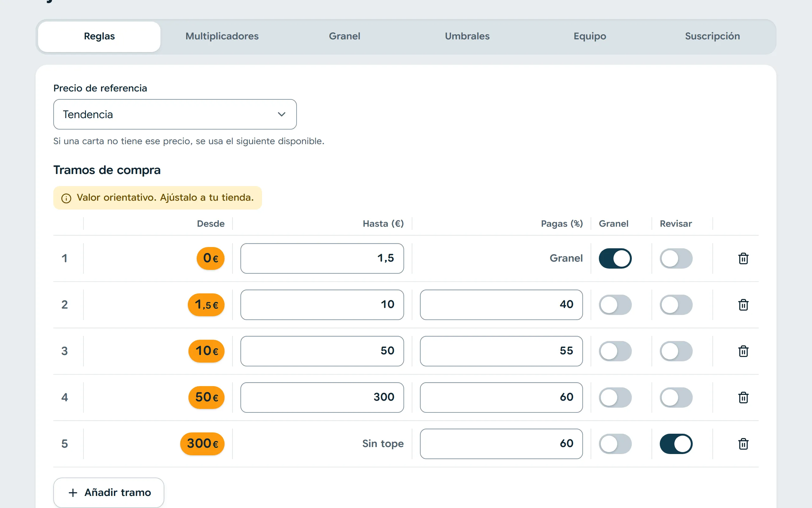This screenshot has width=812, height=508.
Task: Edit the Pagas field showing 55
Action: [501, 351]
